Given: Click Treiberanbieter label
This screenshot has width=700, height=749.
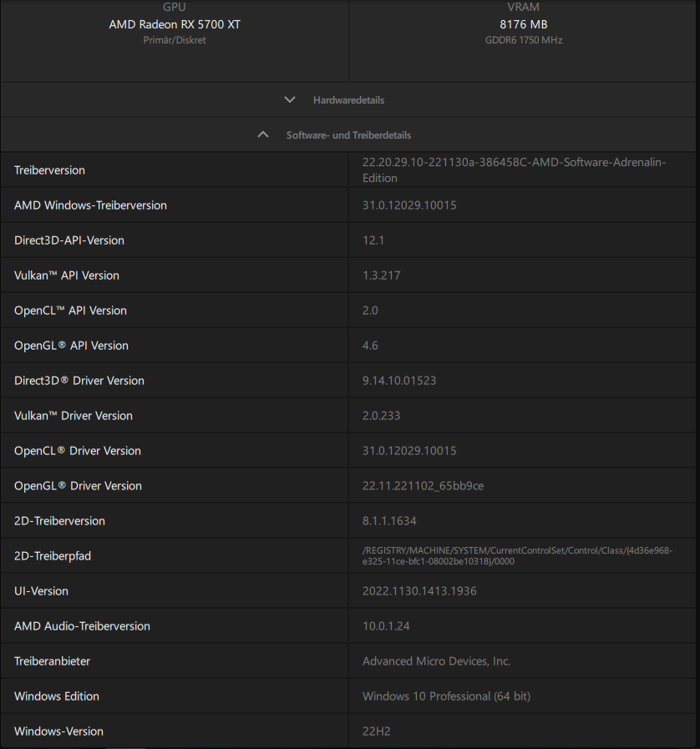Looking at the screenshot, I should 52,661.
